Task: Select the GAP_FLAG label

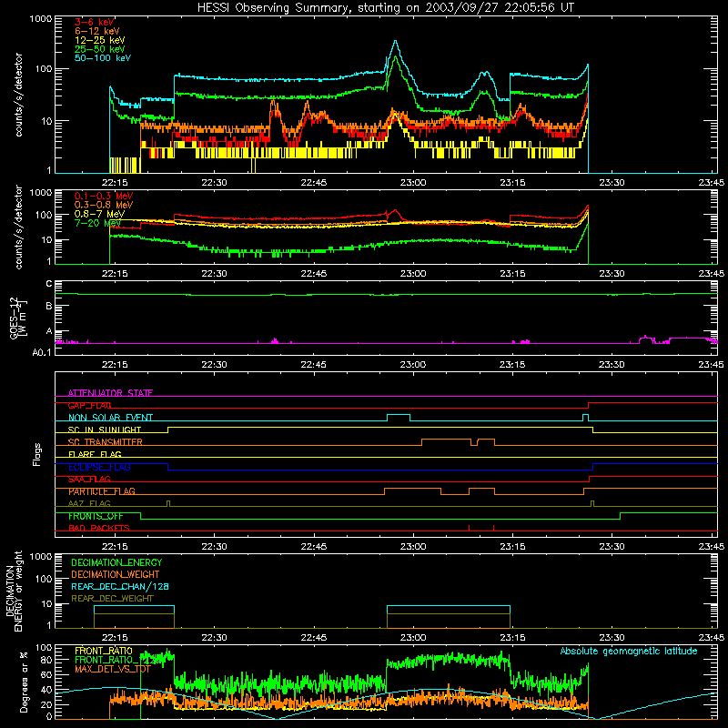Action: (x=89, y=405)
